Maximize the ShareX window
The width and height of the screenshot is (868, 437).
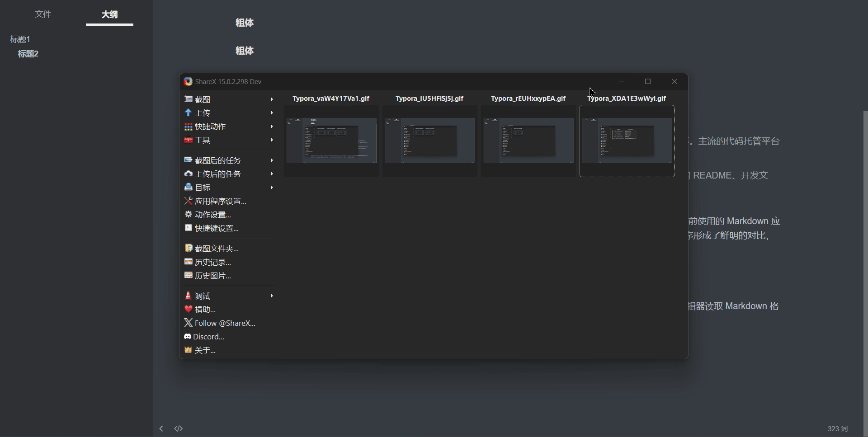[648, 81]
